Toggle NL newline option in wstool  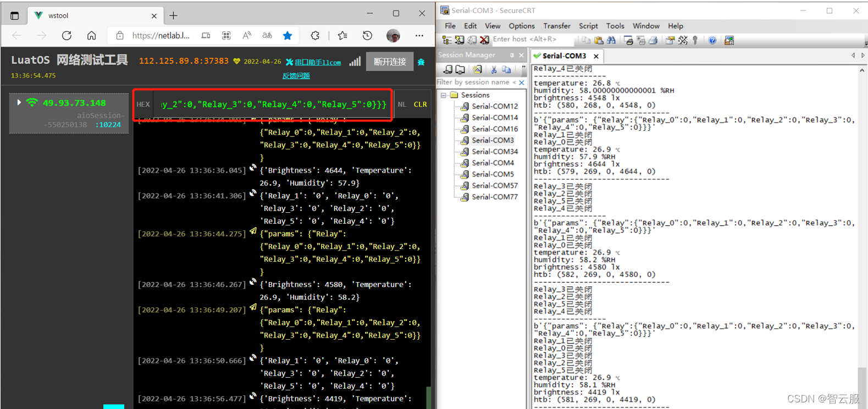tap(402, 104)
